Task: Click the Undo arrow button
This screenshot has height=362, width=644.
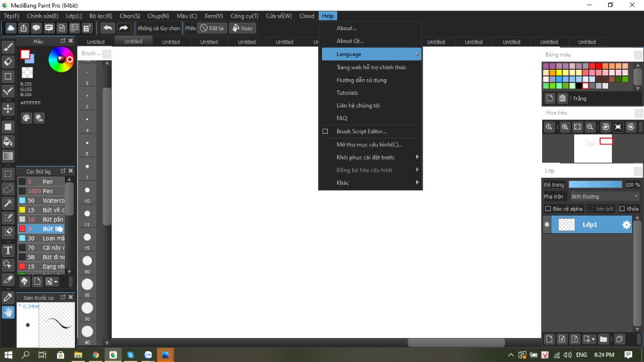Action: point(108,28)
